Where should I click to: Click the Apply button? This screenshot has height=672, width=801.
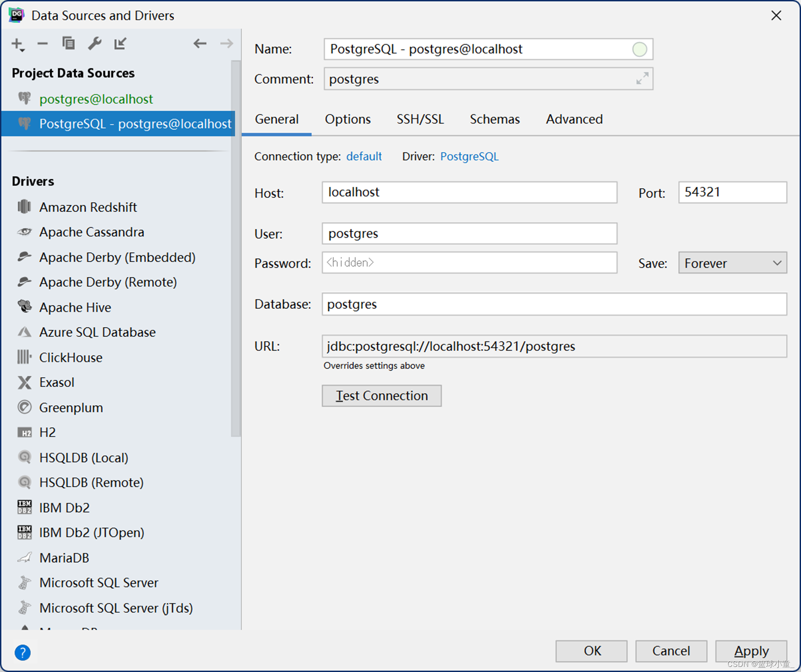(751, 651)
